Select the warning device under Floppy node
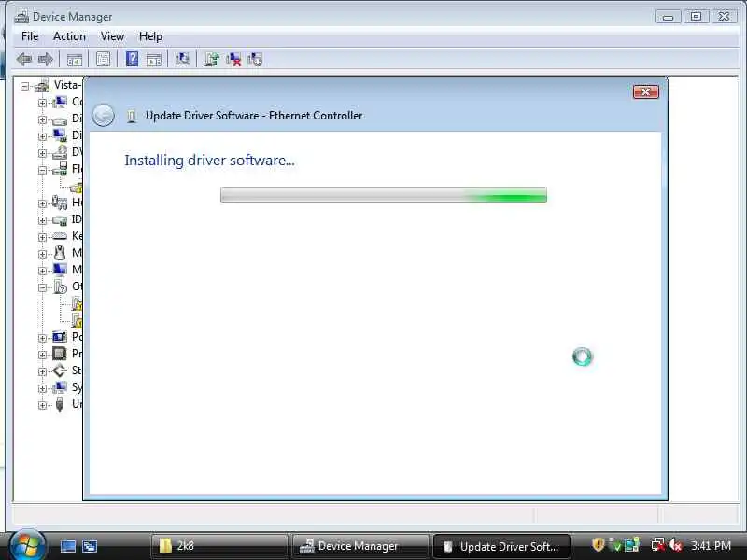 tap(77, 186)
